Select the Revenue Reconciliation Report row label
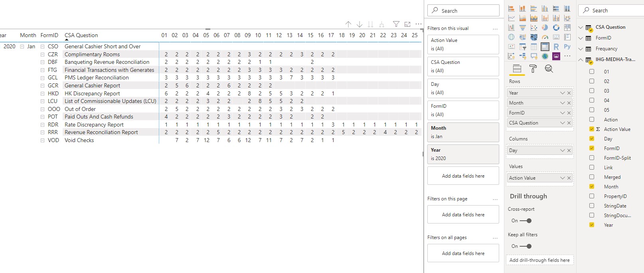644x273 pixels. pyautogui.click(x=101, y=133)
